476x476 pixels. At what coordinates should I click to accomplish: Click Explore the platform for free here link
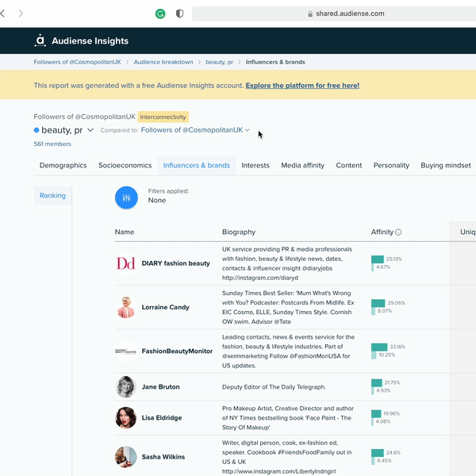coord(302,86)
